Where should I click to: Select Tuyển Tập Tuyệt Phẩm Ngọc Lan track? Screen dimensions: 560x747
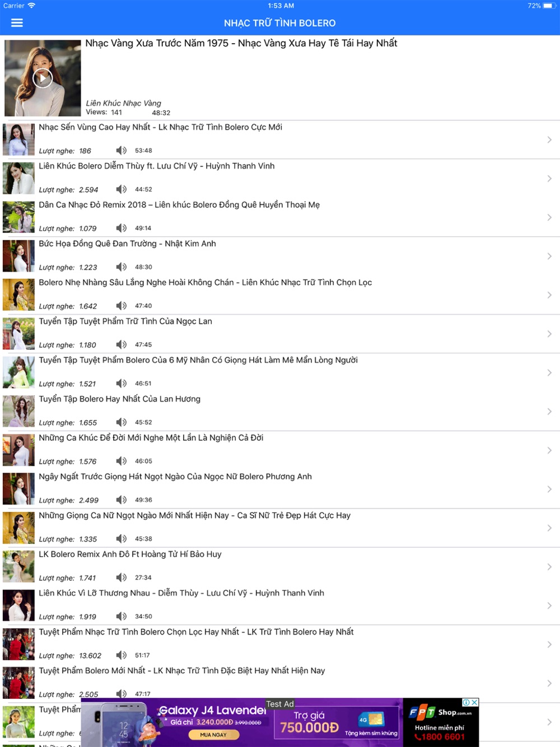280,334
